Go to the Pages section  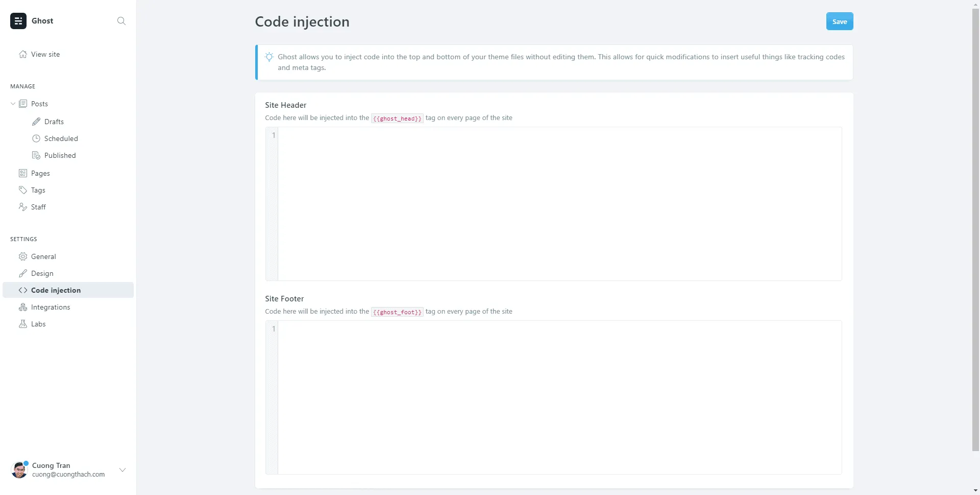40,173
